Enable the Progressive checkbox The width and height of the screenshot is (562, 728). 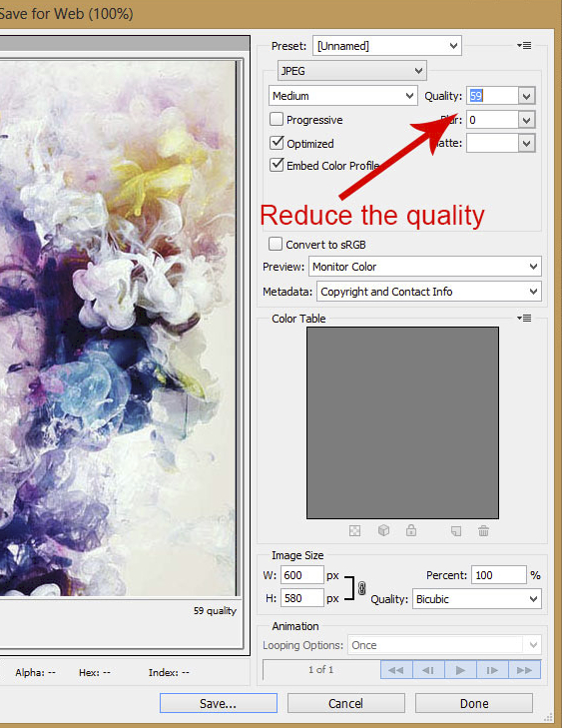(x=277, y=119)
